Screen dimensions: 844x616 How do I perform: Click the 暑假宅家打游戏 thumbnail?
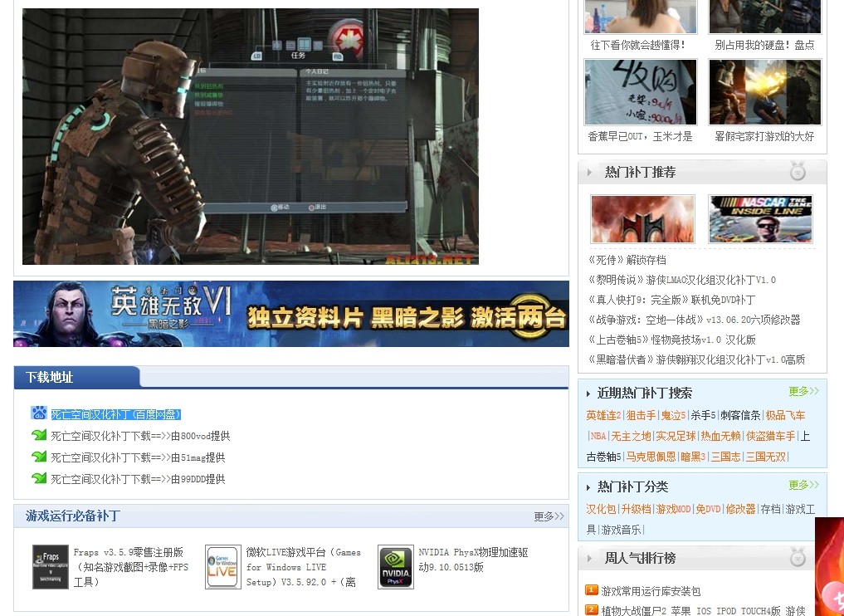coord(765,92)
